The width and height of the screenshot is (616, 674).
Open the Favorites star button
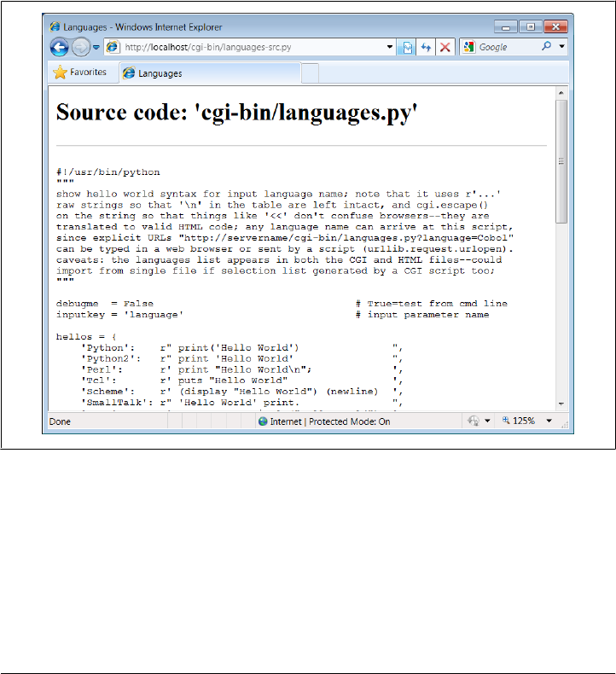pos(80,73)
